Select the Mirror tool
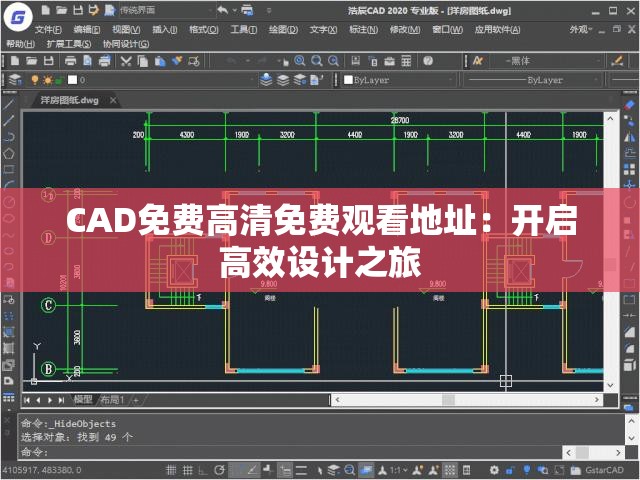640x480 pixels. click(629, 137)
